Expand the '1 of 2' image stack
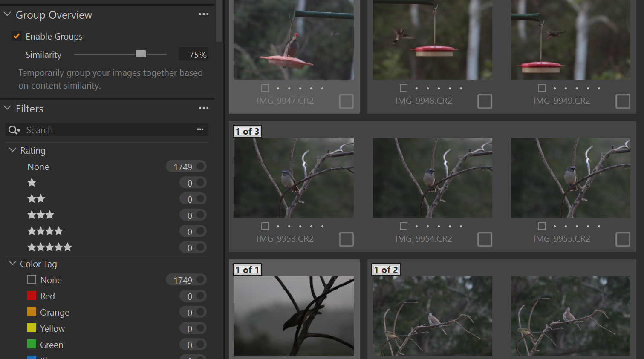This screenshot has width=644, height=359. (x=386, y=269)
